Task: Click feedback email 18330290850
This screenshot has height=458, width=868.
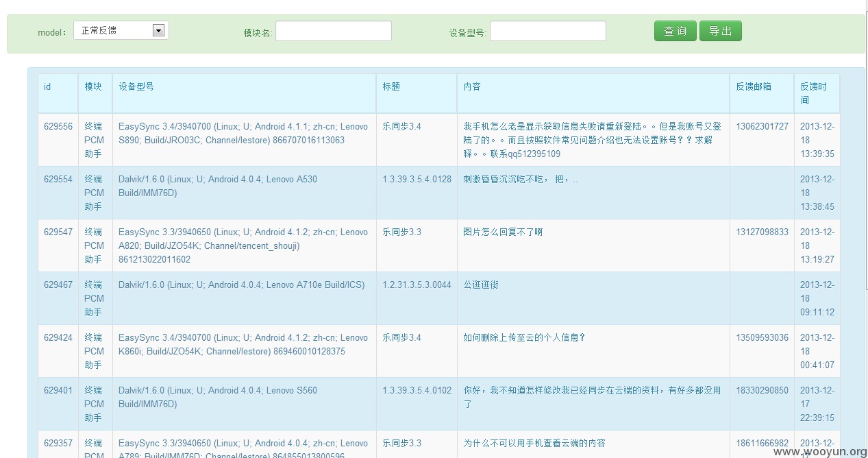Action: pyautogui.click(x=762, y=391)
